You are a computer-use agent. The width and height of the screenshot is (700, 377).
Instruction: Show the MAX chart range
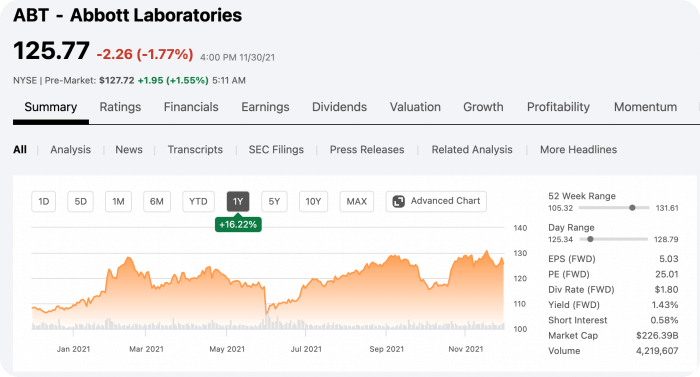tap(357, 201)
